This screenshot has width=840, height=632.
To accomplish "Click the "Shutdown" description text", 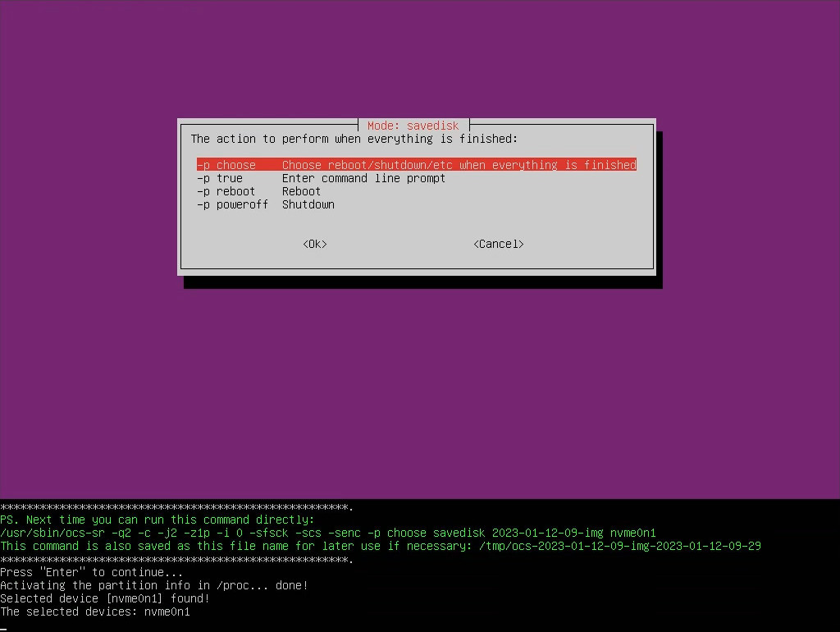I will coord(308,204).
